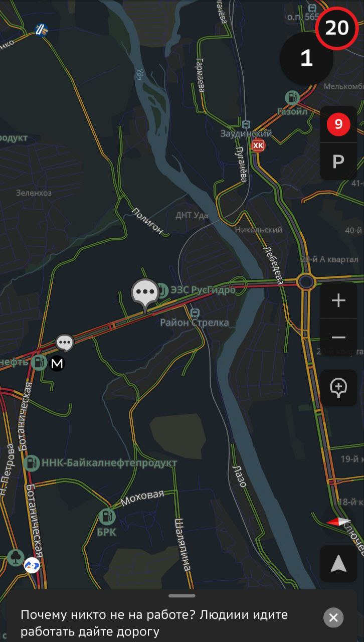This screenshot has height=642, width=364.
Task: Center map on my location arrow
Action: pos(338,564)
